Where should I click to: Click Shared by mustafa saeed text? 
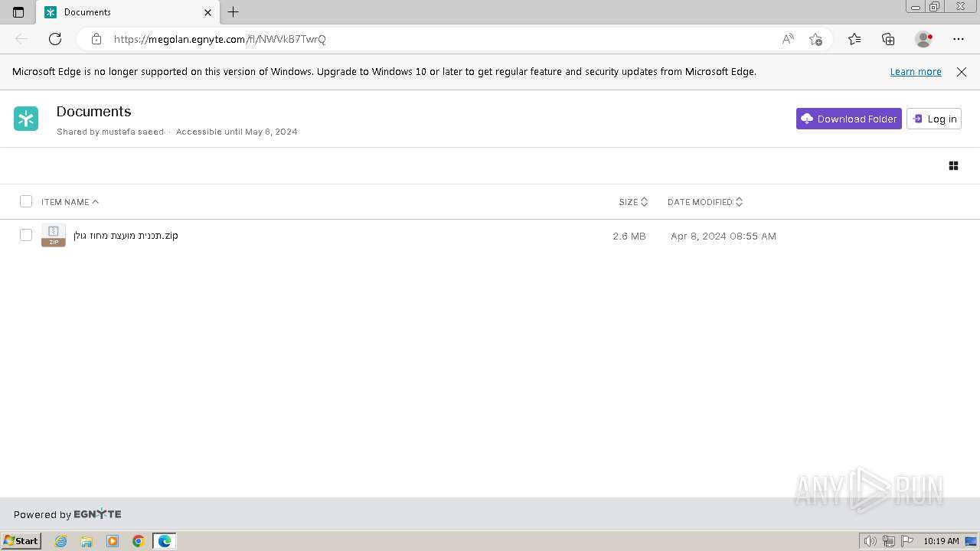click(110, 132)
